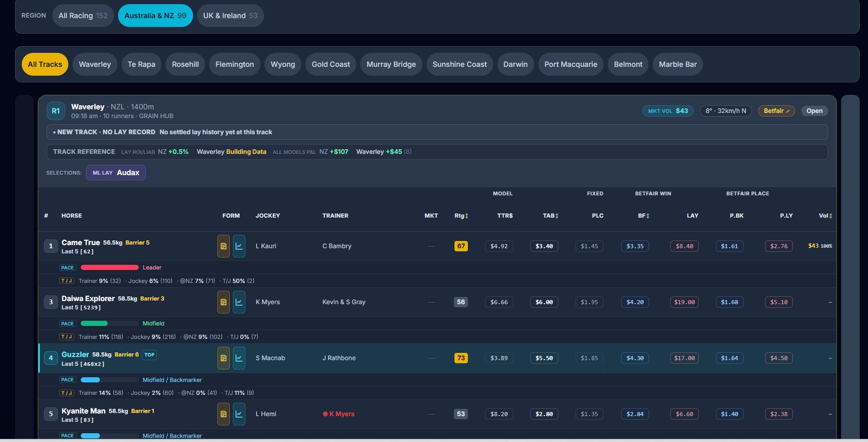Screen dimensions: 868x442
Task: Open form notes icon for Kyanite Man
Action: click(x=224, y=414)
